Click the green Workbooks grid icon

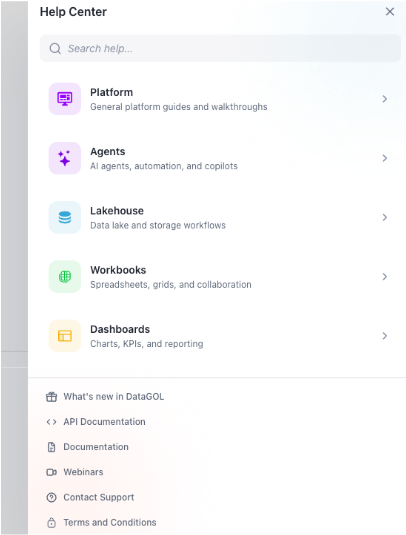(65, 277)
